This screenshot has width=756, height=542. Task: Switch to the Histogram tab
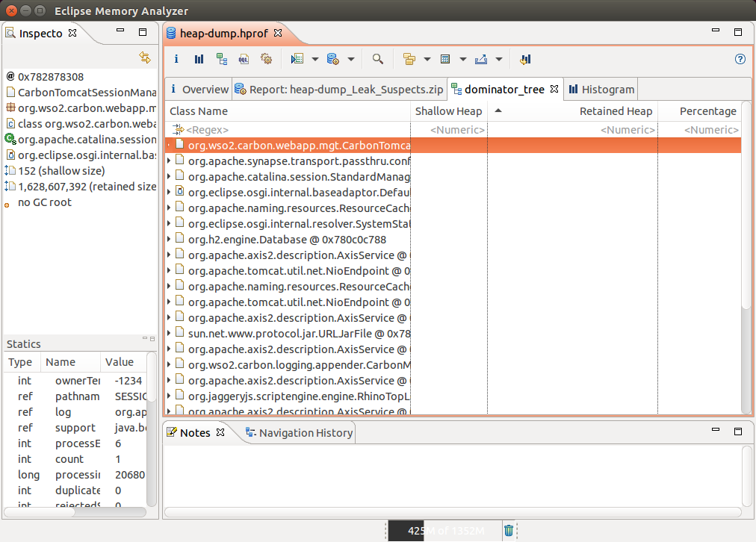coord(607,90)
